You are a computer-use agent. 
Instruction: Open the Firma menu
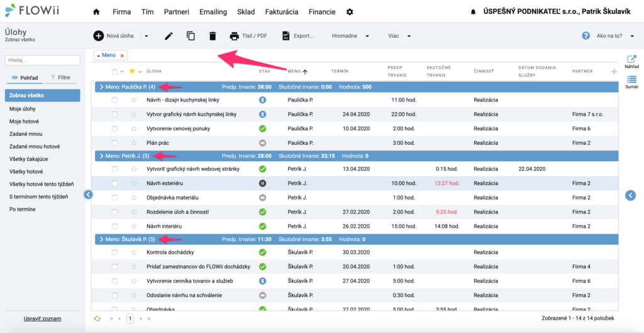(121, 12)
